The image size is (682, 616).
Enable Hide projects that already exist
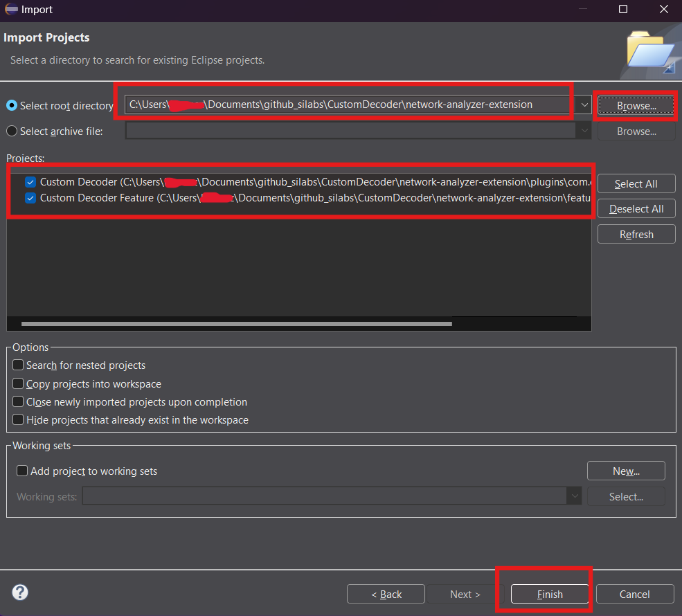[x=18, y=419]
